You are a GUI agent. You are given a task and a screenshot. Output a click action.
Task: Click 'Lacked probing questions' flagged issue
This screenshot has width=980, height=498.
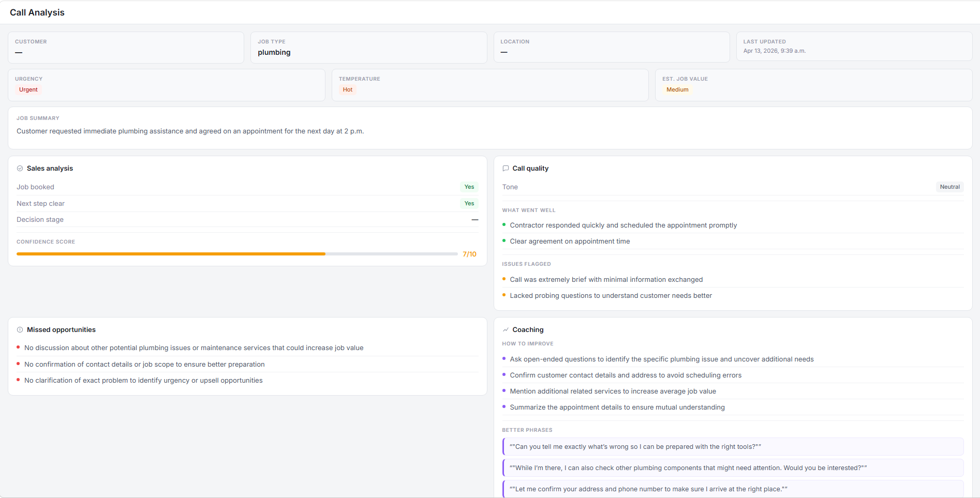click(x=611, y=296)
